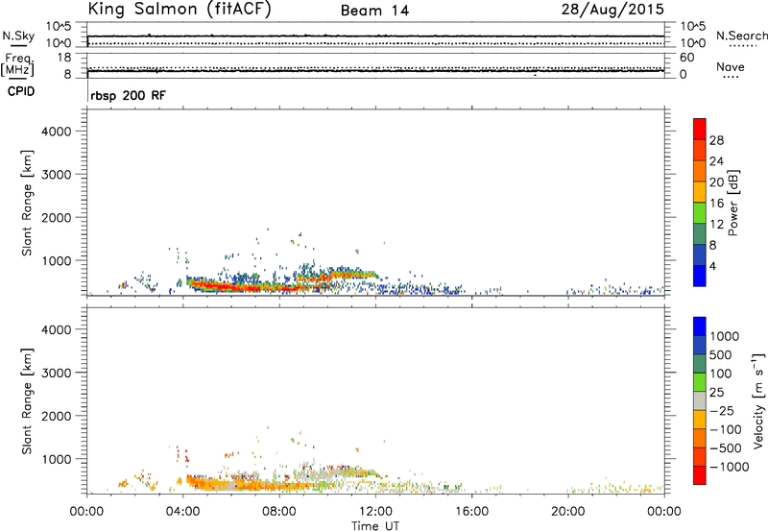Click the strong red power echo band near 06:00
Screen dimensions: 768x532
[x=230, y=287]
